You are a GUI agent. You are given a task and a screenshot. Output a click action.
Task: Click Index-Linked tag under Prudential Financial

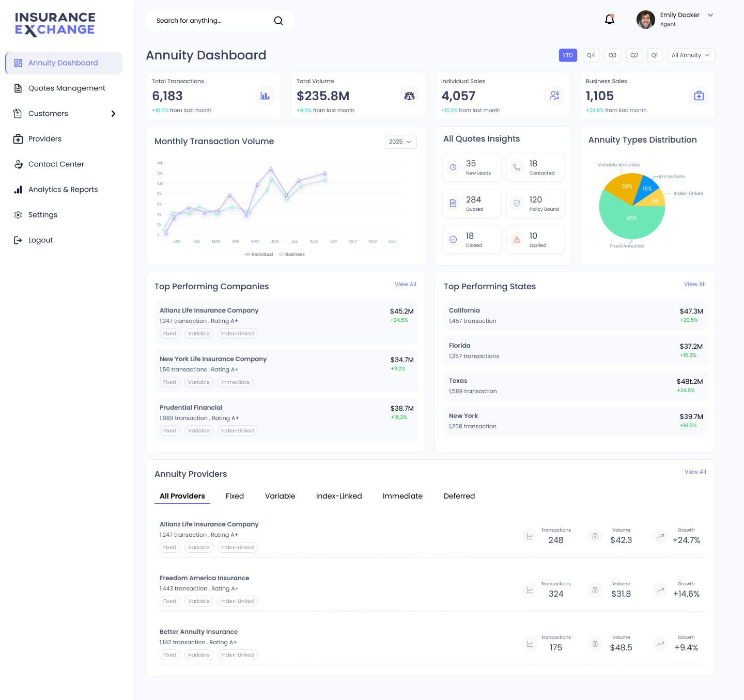click(x=238, y=431)
